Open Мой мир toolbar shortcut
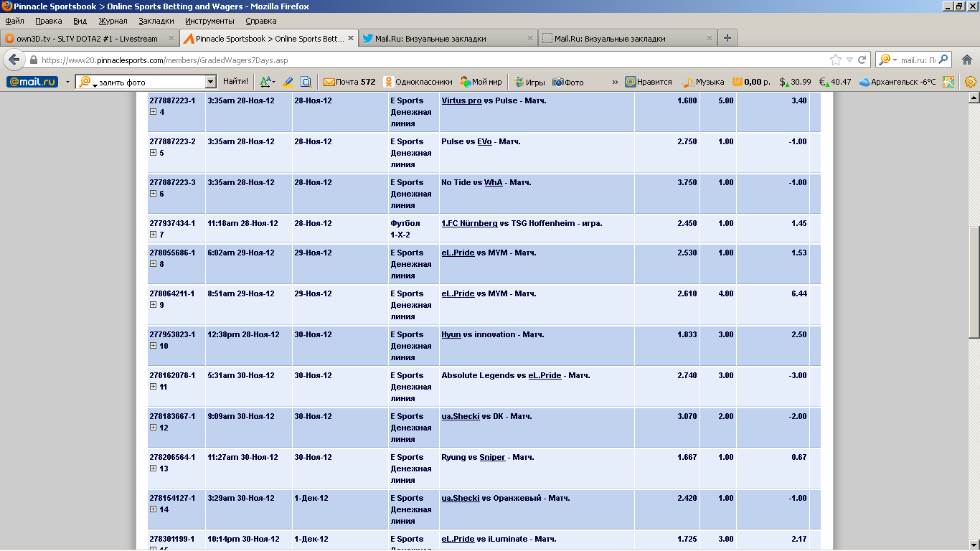980x551 pixels. coord(481,82)
